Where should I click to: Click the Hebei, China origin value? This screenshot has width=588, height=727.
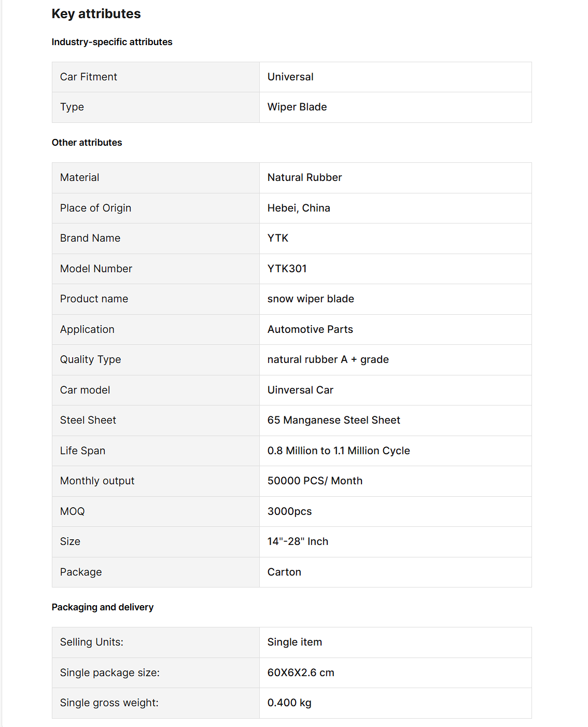tap(299, 208)
